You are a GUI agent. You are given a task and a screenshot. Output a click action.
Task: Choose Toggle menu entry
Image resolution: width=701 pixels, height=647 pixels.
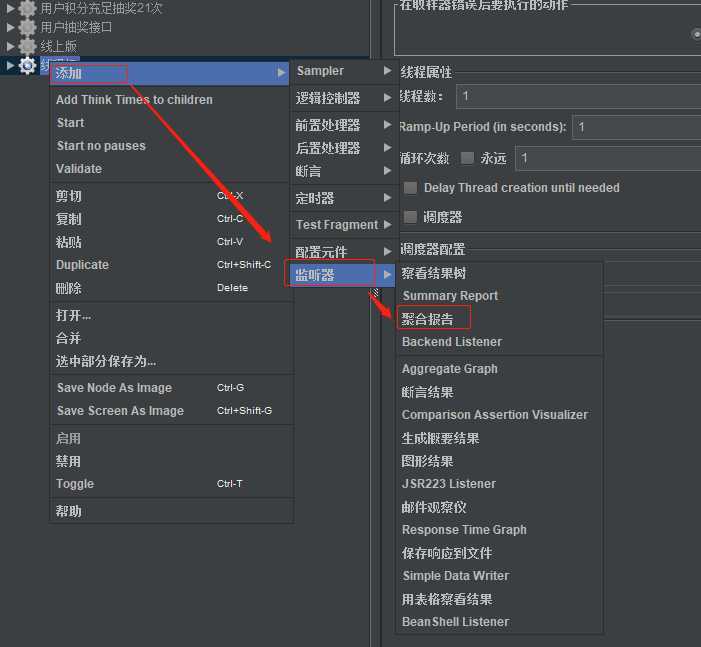[170, 484]
